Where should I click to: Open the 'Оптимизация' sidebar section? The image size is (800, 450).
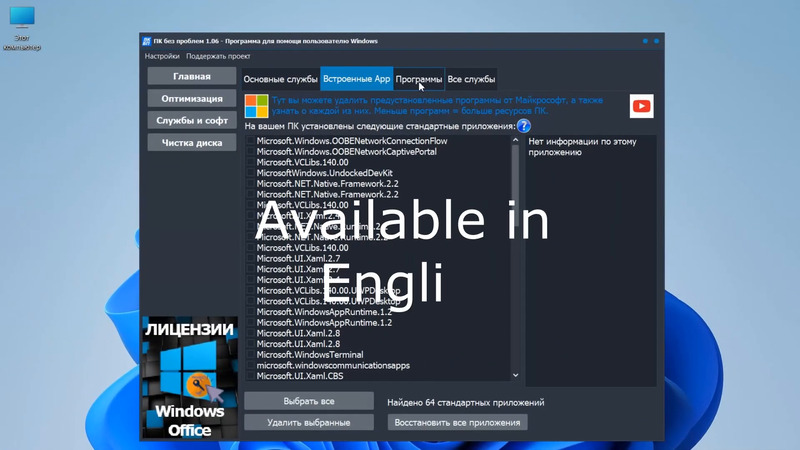click(x=191, y=99)
